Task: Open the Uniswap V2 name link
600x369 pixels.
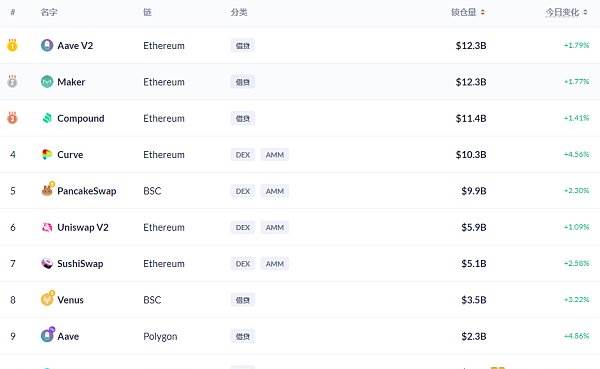Action: 83,227
